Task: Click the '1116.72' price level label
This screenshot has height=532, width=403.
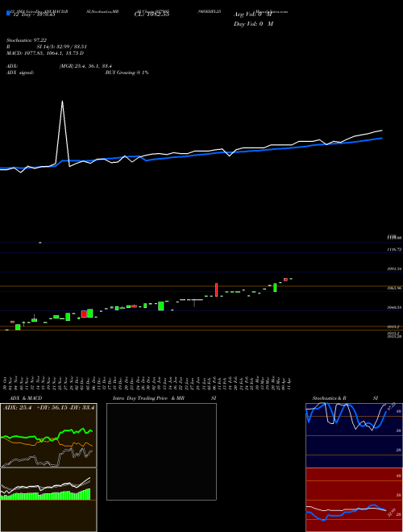Action: [x=394, y=249]
